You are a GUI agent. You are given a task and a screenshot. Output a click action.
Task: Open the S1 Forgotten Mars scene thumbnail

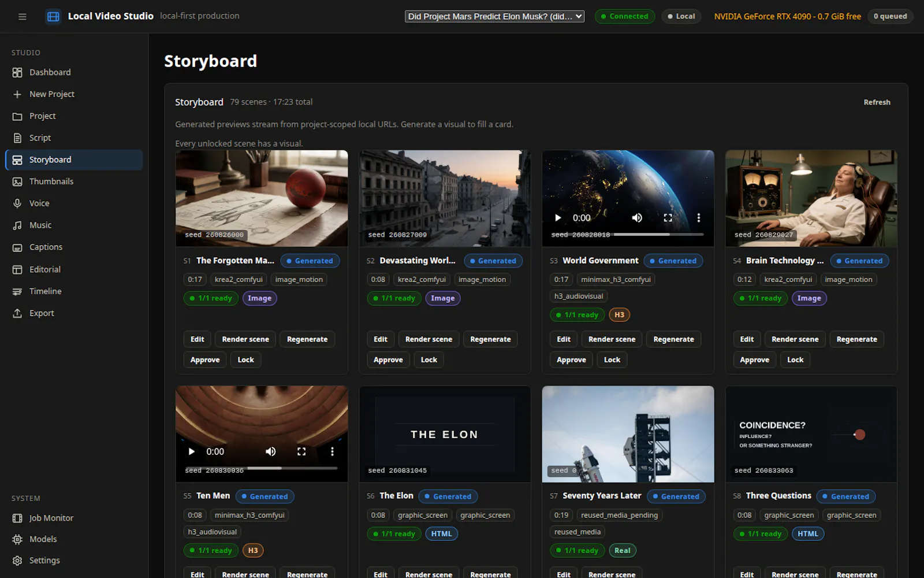(262, 198)
